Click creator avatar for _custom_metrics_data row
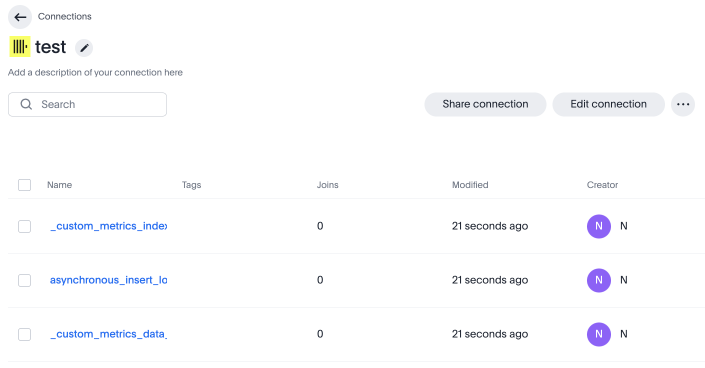Viewport: 705px width, 368px height. pyautogui.click(x=599, y=334)
